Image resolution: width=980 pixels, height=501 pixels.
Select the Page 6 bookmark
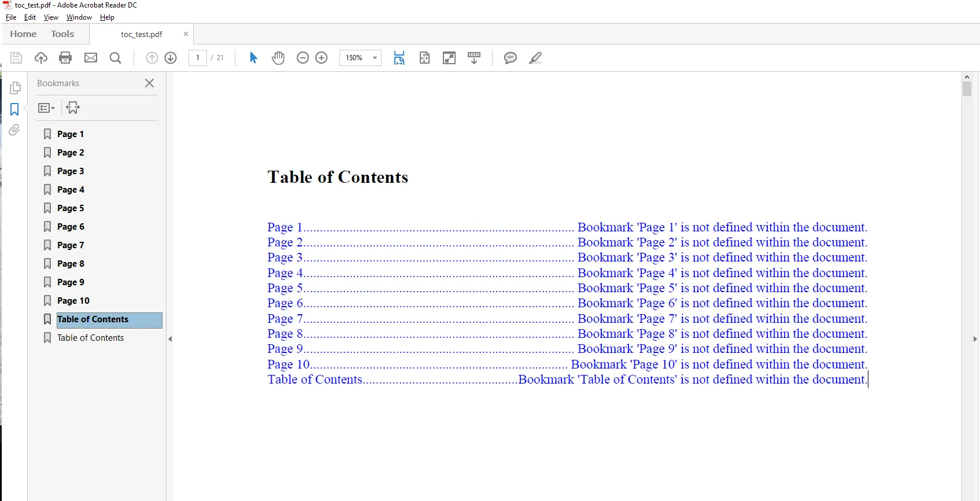tap(71, 227)
